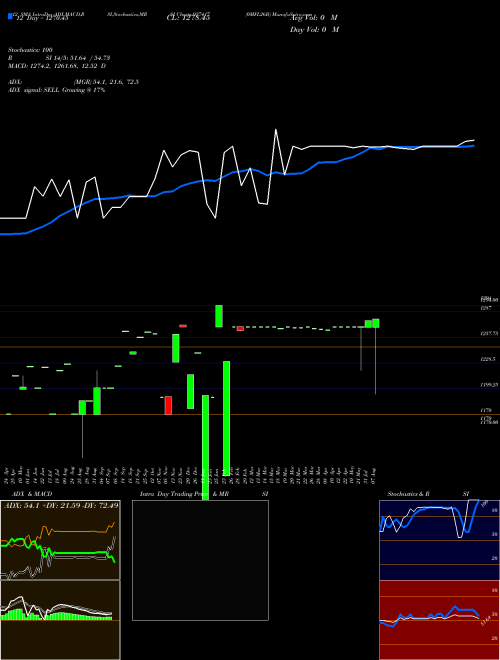The width and height of the screenshot is (500, 660).
Task: Click the Day Vol: 0 M label
Action: click(x=314, y=30)
